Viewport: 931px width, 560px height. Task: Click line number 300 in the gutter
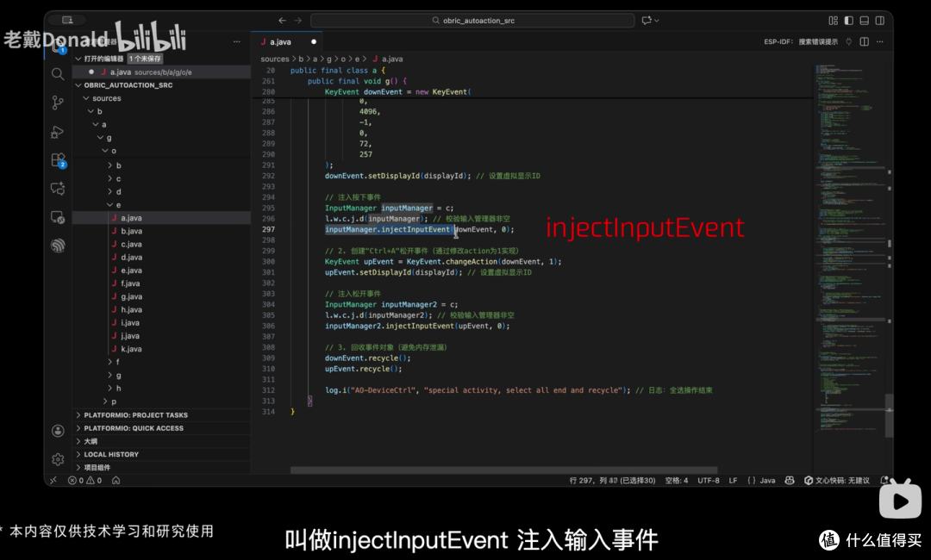tap(268, 262)
